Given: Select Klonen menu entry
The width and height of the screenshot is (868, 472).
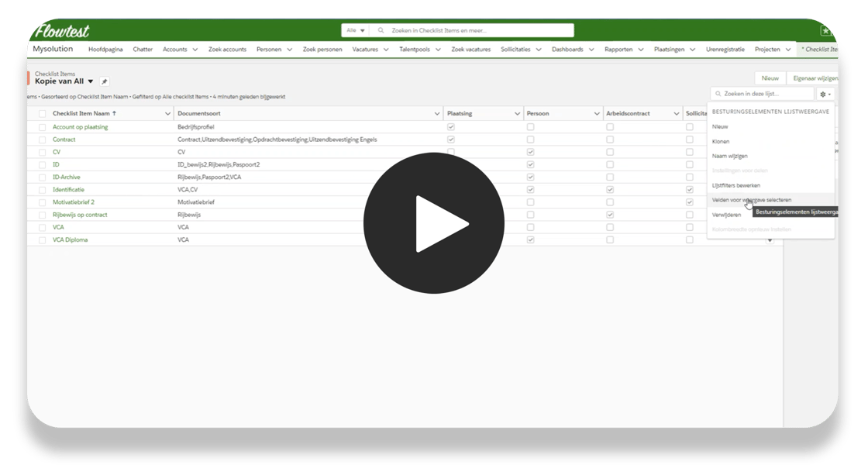Looking at the screenshot, I should (x=770, y=142).
